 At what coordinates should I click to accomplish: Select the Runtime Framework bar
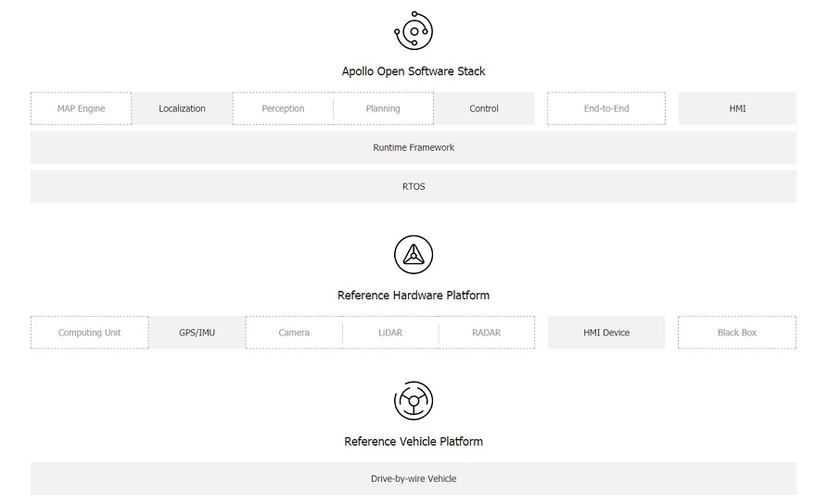(414, 147)
